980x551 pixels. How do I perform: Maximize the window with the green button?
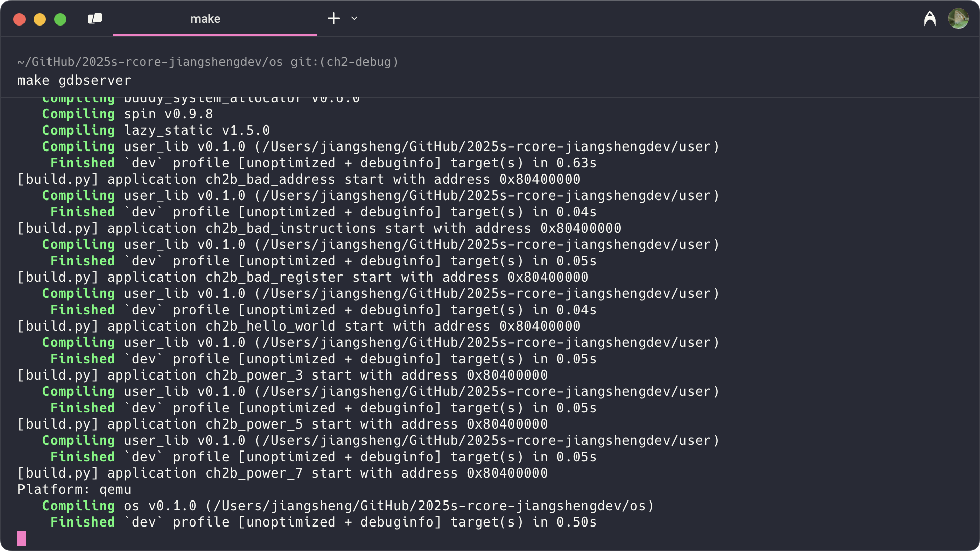(x=60, y=19)
